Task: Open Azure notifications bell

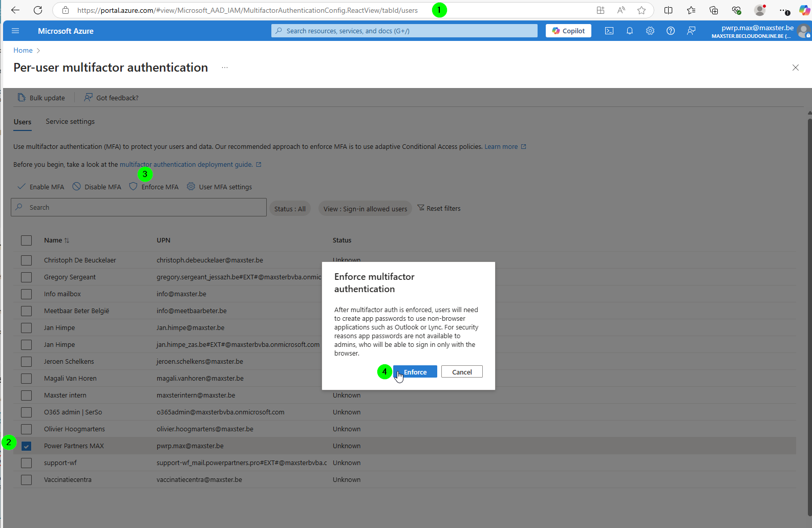Action: pyautogui.click(x=630, y=31)
